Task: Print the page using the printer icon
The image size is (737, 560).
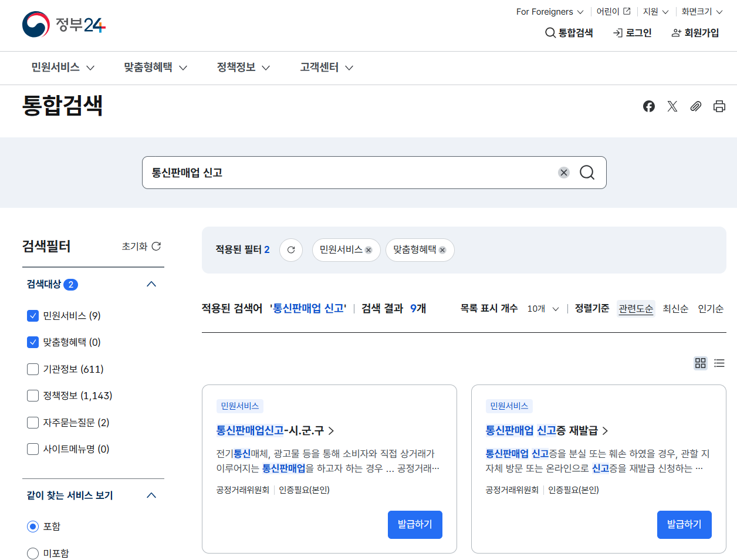Action: 719,106
